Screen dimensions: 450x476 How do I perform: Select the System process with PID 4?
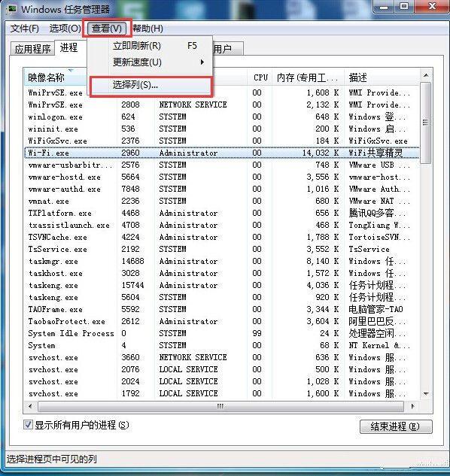point(222,345)
